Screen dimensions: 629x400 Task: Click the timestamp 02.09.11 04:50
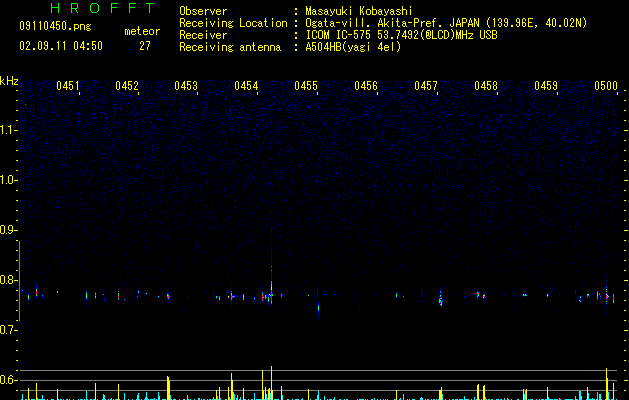pyautogui.click(x=61, y=46)
